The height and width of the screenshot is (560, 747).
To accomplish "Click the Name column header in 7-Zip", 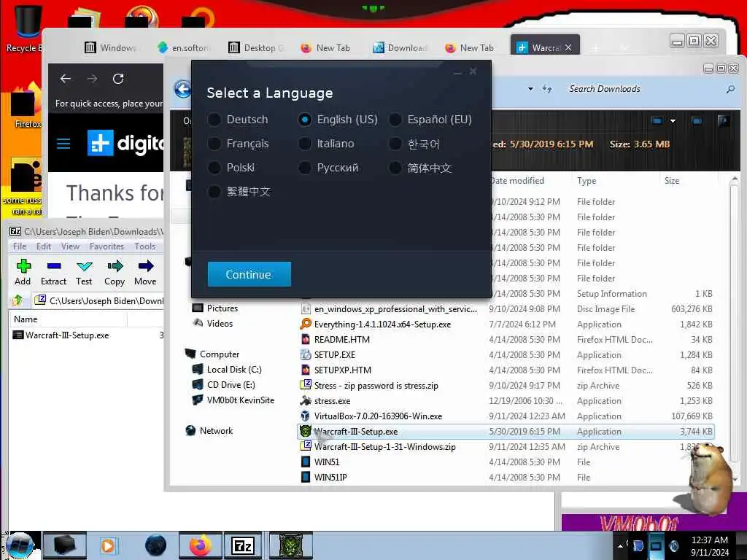I will click(x=68, y=319).
